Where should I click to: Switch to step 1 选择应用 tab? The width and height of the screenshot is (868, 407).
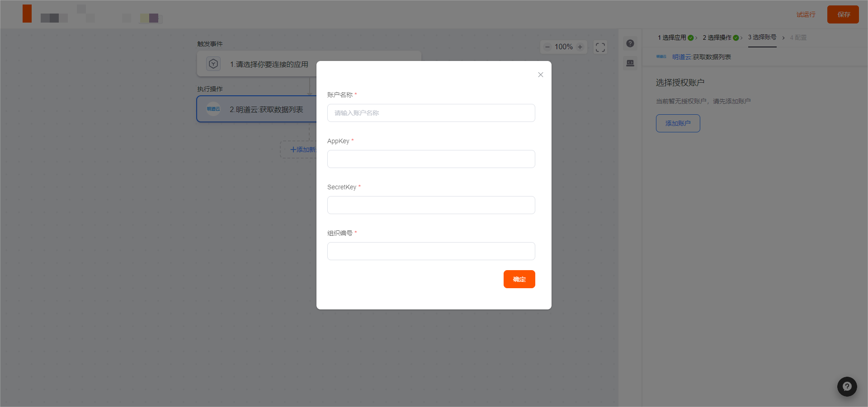pos(674,37)
